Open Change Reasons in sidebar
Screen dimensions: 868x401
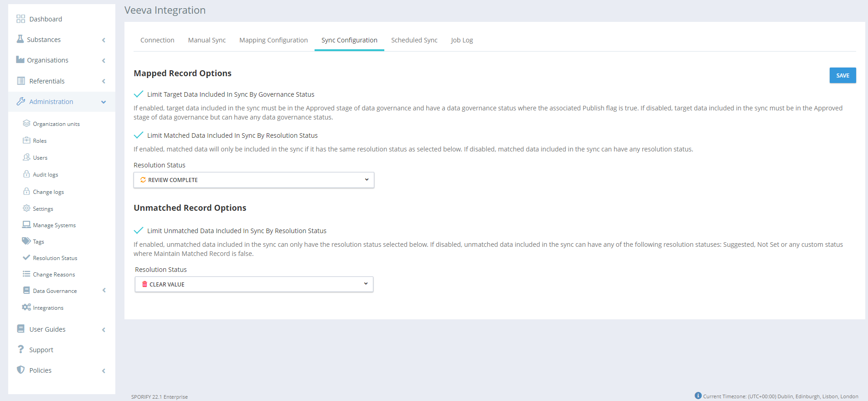[54, 275]
